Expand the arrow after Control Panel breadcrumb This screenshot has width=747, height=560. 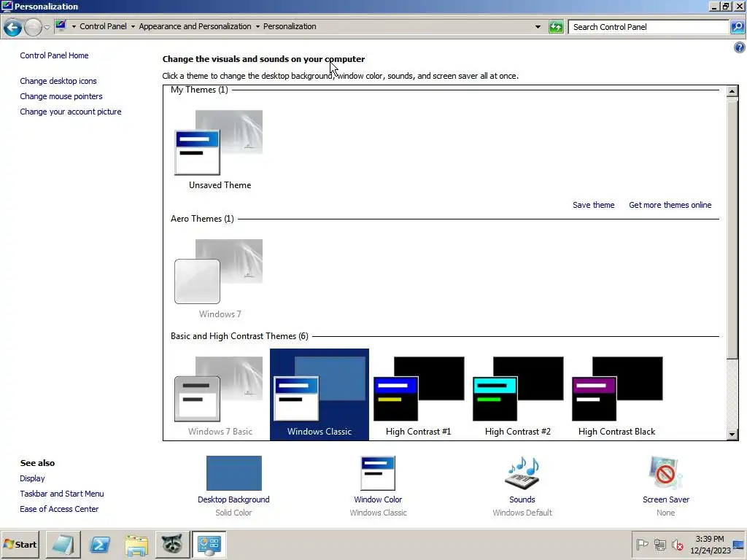tap(133, 27)
